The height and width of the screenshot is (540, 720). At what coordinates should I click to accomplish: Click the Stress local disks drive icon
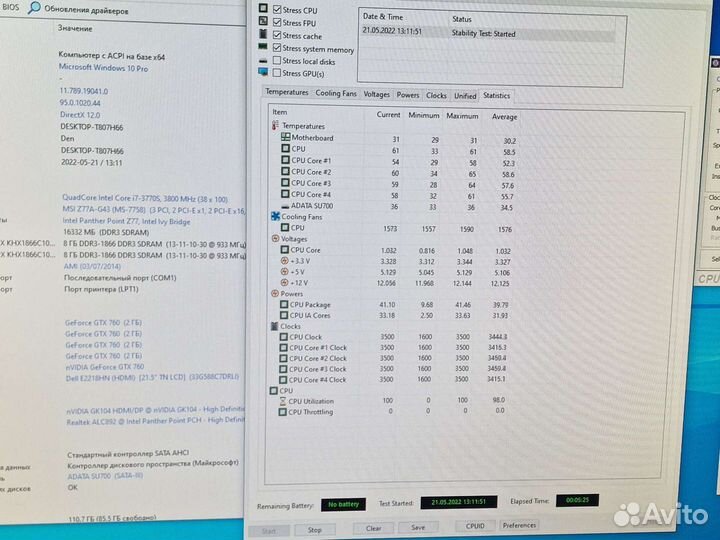263,61
